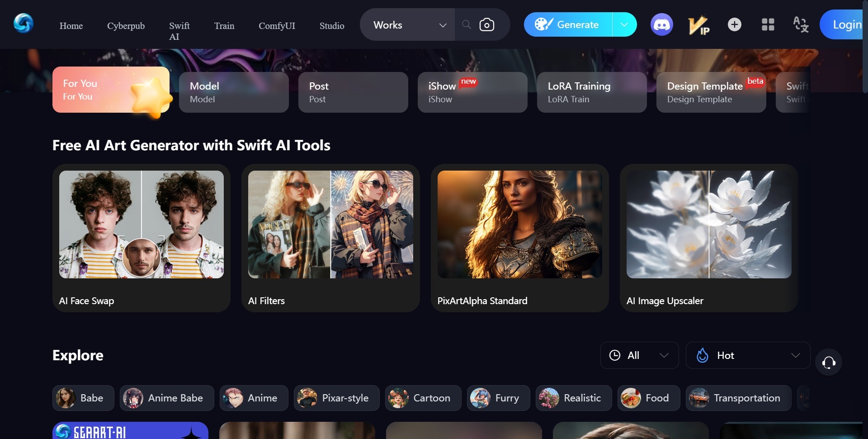Click the Generate button

pos(568,25)
